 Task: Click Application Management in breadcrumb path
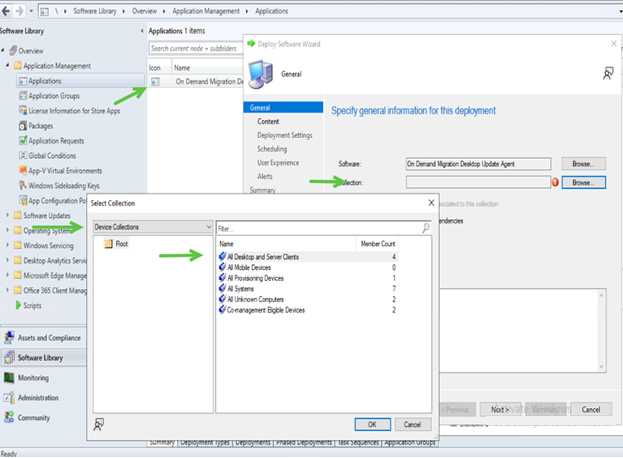206,11
